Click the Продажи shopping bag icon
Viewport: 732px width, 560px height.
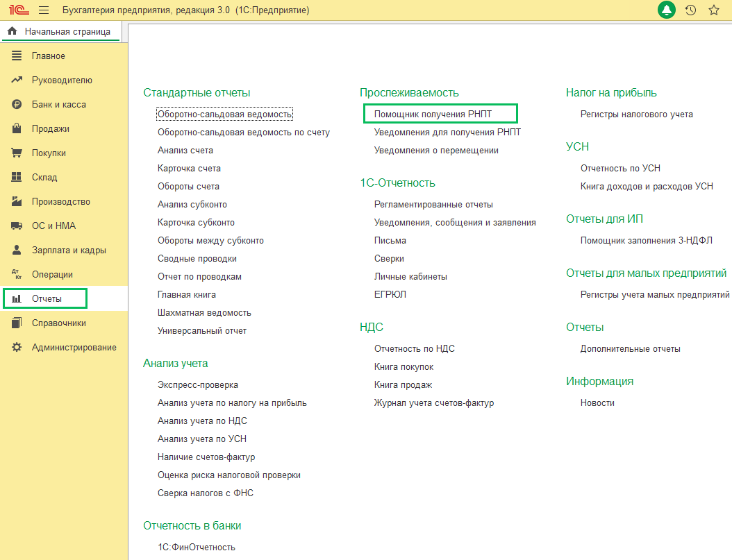pyautogui.click(x=17, y=128)
